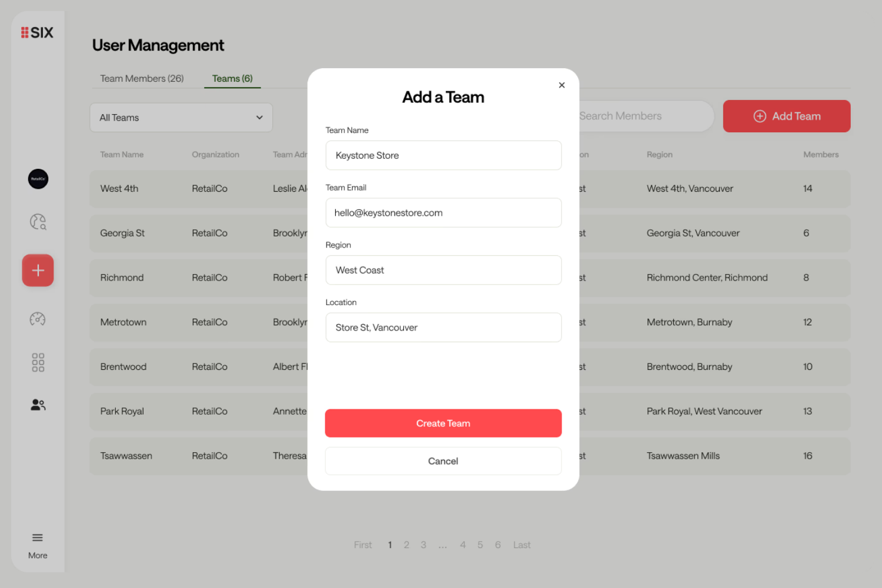The height and width of the screenshot is (588, 882).
Task: Click RetailCo in the West 4th row
Action: (x=210, y=189)
